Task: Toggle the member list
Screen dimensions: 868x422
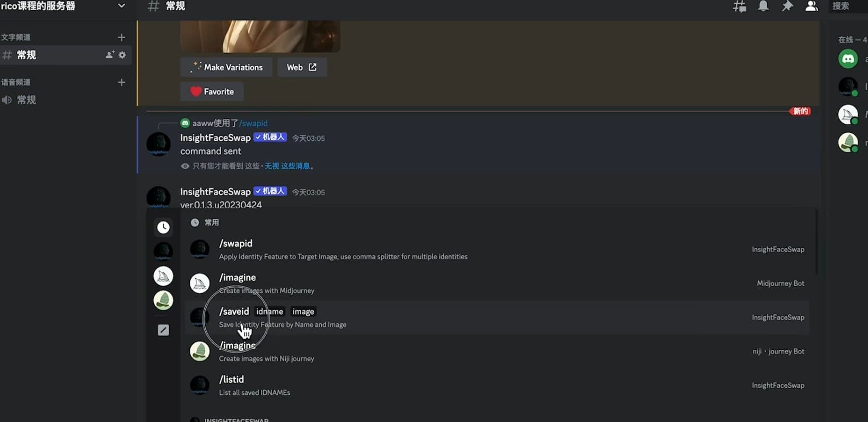Action: (811, 6)
